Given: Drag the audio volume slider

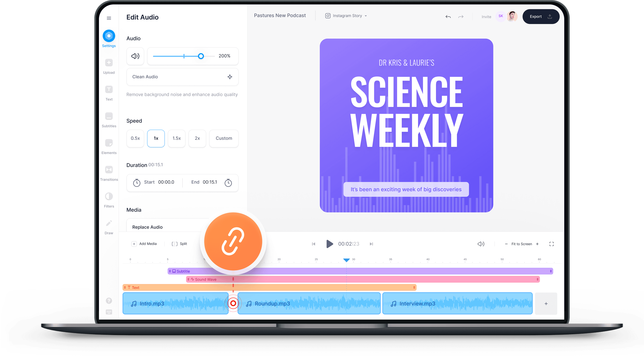Looking at the screenshot, I should [201, 56].
